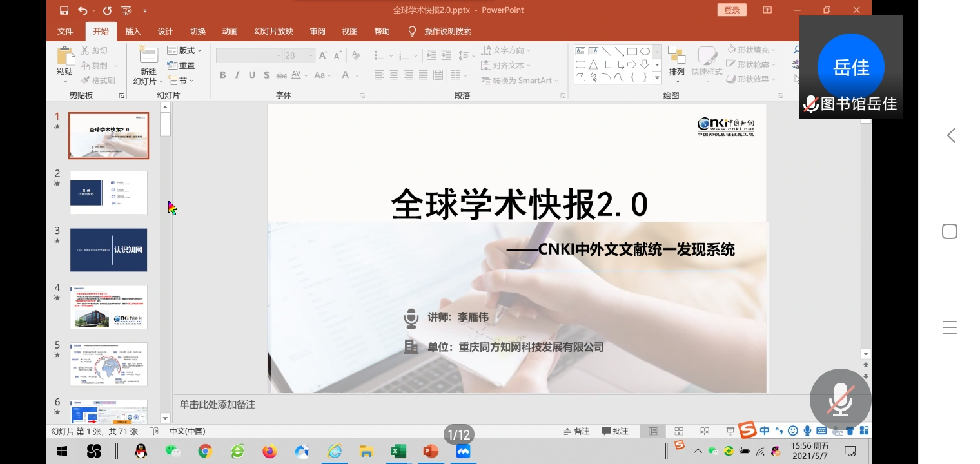Start slideshow from beginning in Quick Access
Image resolution: width=980 pixels, height=464 pixels.
click(x=126, y=10)
